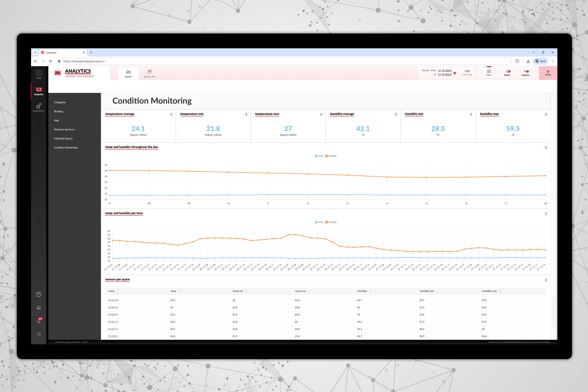The image size is (588, 392).
Task: Click the support headset icon
Action: 39,308
